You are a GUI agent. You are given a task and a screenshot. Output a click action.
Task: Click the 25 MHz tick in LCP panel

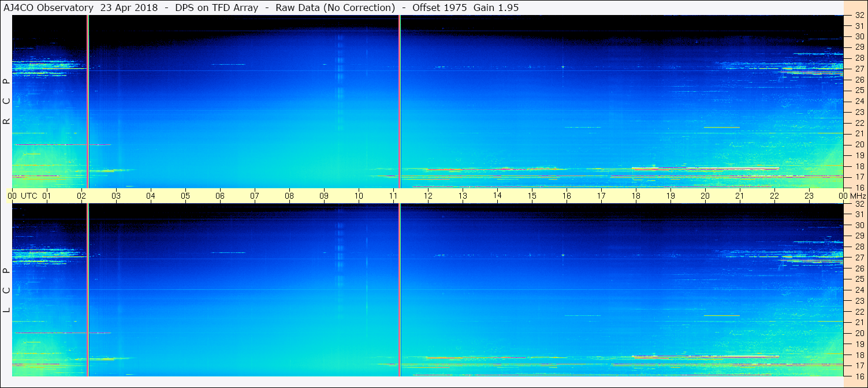(859, 279)
